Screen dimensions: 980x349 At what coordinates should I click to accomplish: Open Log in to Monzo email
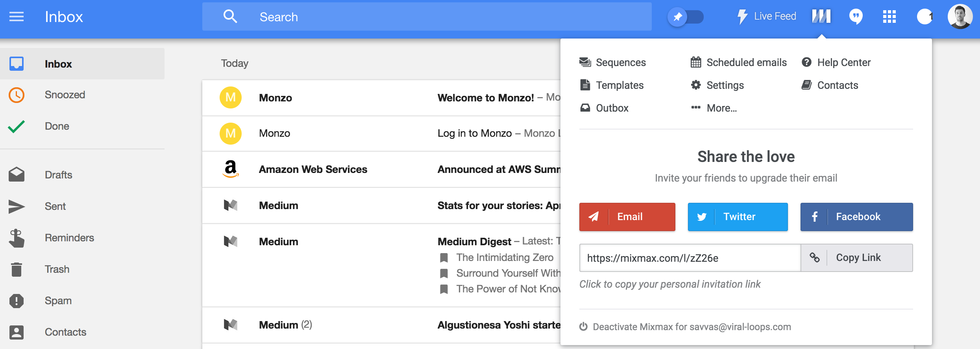381,134
